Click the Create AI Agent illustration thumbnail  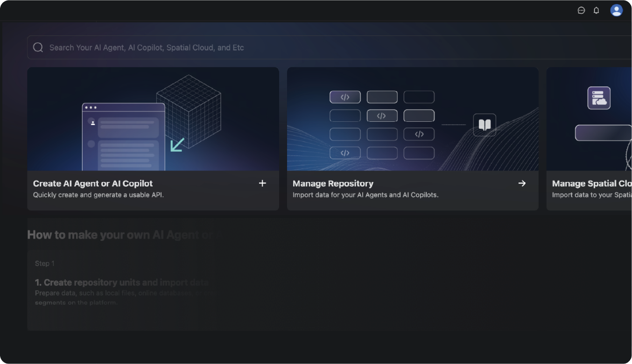[x=153, y=119]
